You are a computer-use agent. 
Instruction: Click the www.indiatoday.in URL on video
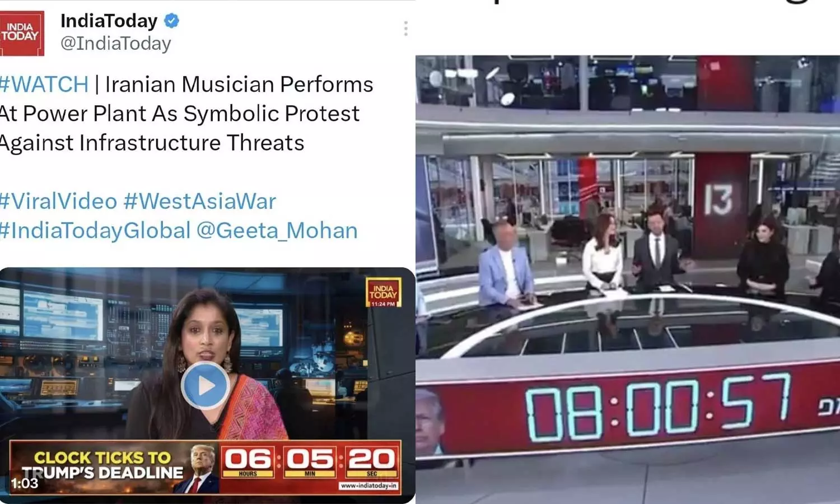[368, 486]
